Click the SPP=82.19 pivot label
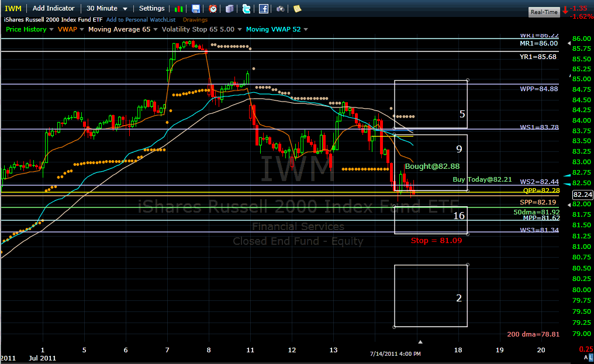The height and width of the screenshot is (364, 594). [538, 202]
